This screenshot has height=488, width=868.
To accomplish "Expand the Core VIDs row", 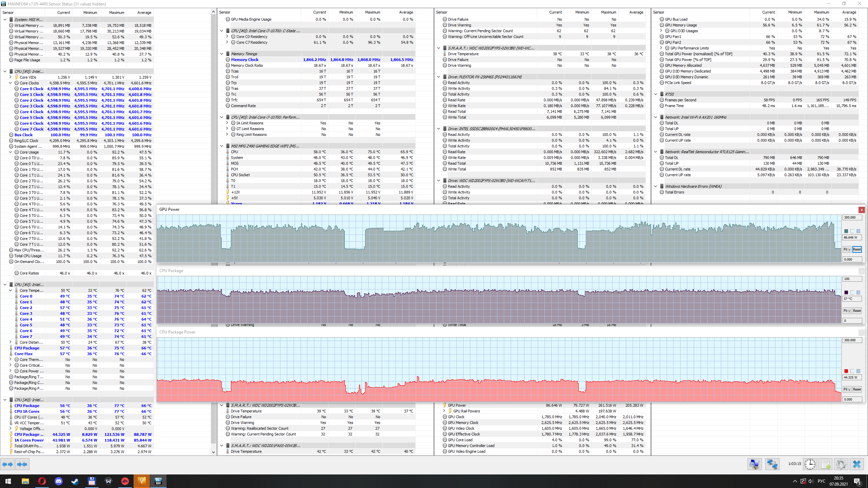I will [11, 77].
